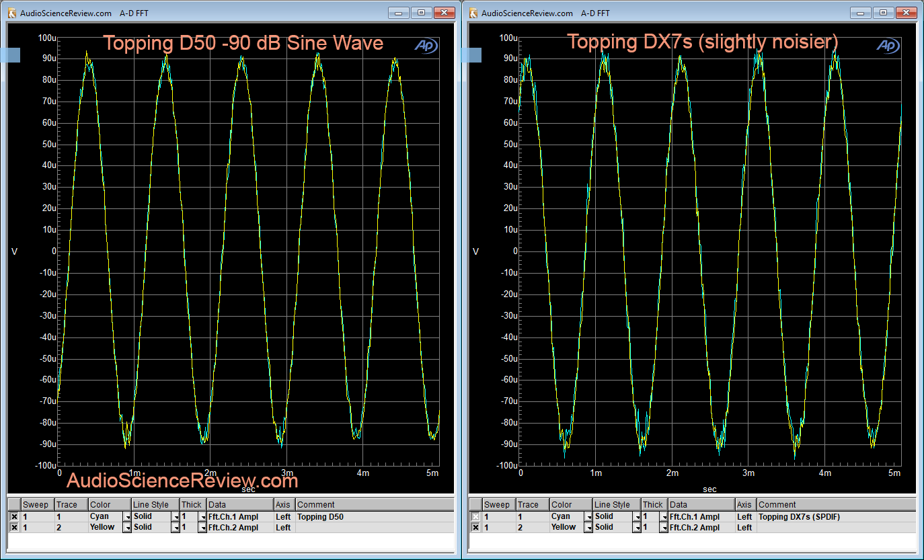Minimize the left Topping D50 window

(398, 12)
